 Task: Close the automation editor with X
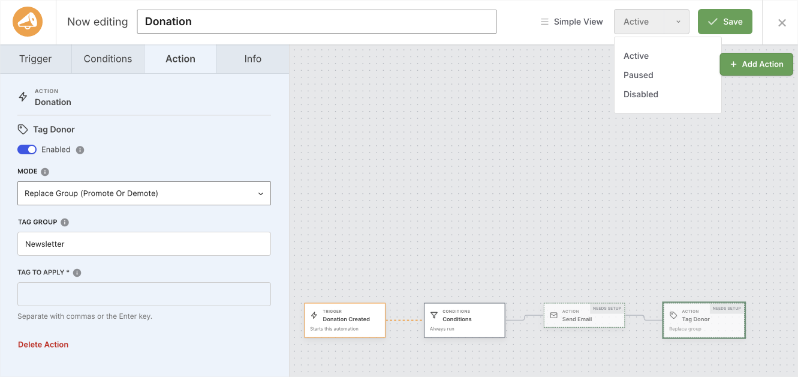click(782, 22)
